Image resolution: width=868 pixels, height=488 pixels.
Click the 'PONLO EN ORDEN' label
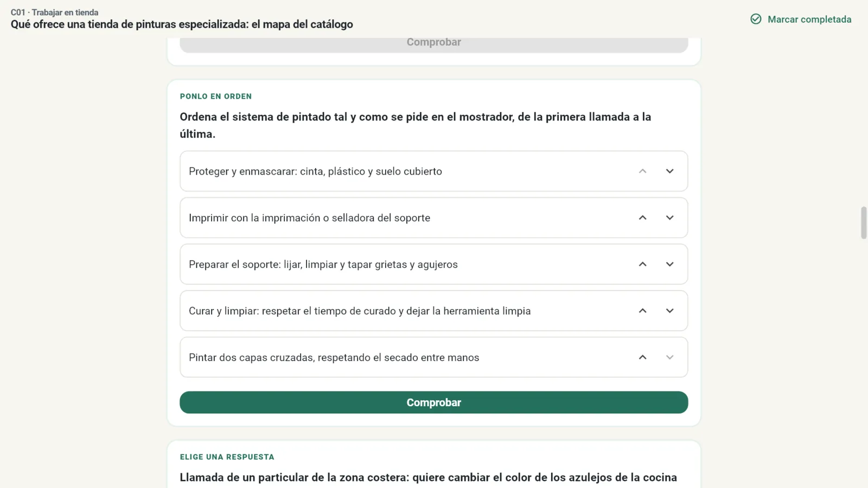216,97
